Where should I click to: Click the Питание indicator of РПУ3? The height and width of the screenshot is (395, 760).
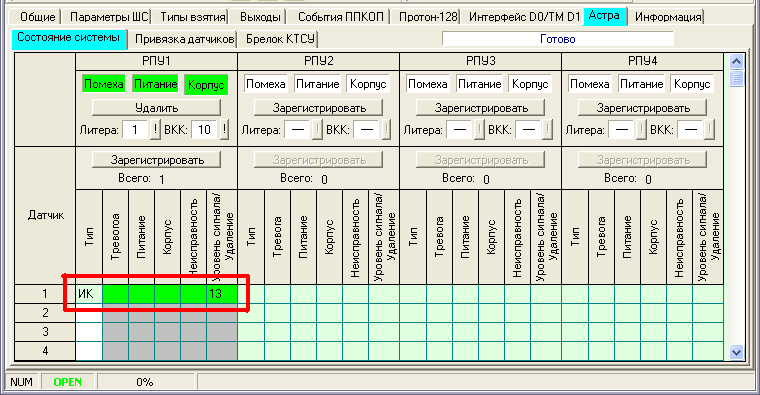click(479, 84)
